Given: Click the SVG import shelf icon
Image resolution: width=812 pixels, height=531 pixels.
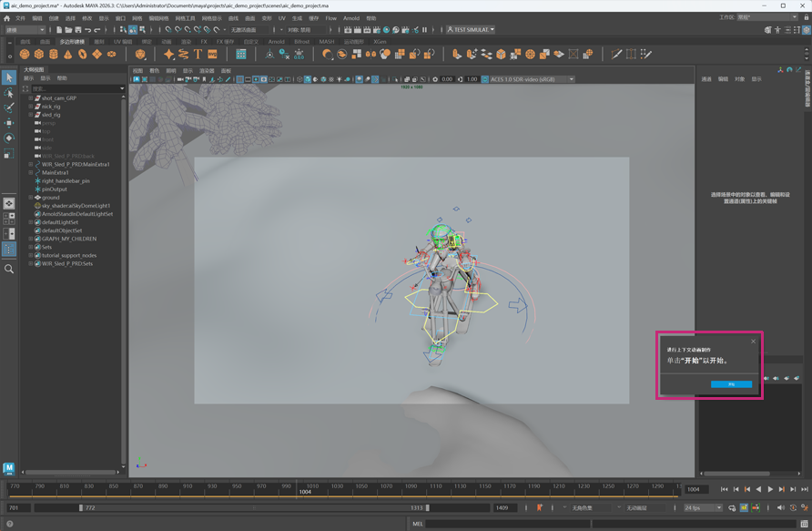Looking at the screenshot, I should [212, 55].
